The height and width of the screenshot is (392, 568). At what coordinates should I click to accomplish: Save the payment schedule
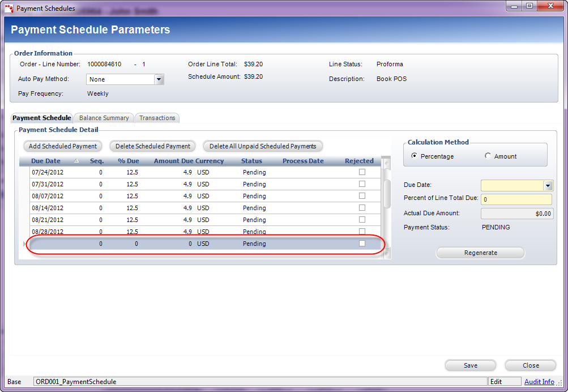point(470,365)
